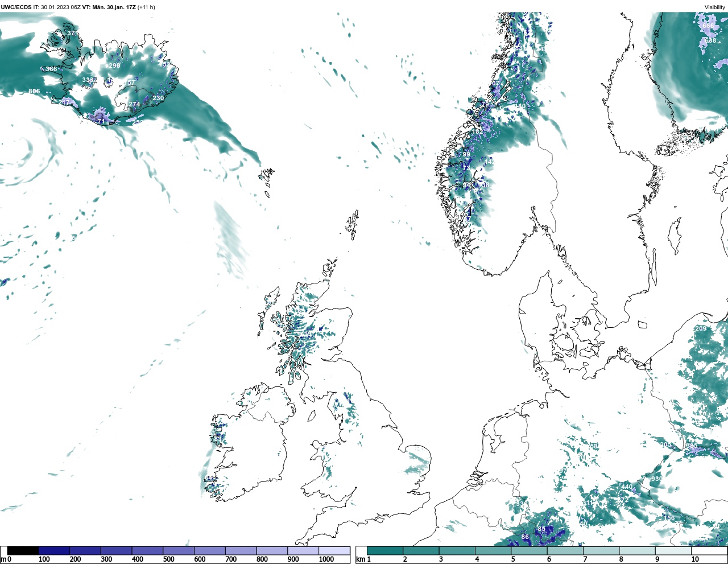Select the 300–400 m legend swatch
Screen dimensions: 728x564
coord(116,551)
